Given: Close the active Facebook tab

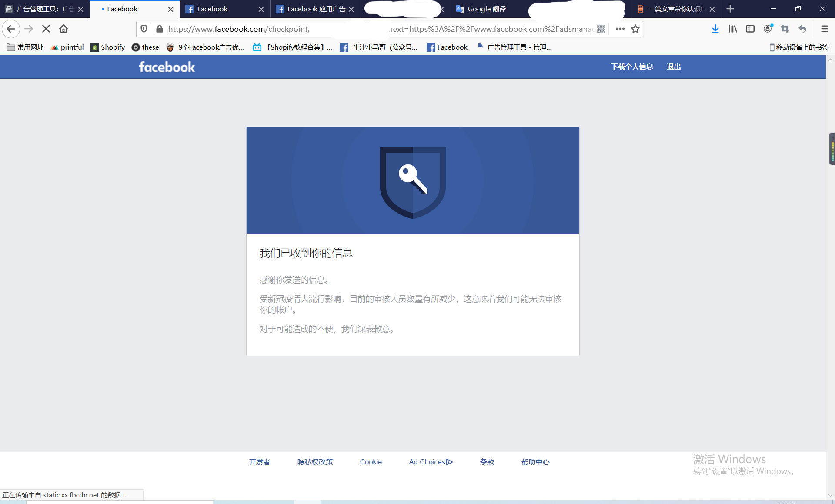Looking at the screenshot, I should pos(170,9).
